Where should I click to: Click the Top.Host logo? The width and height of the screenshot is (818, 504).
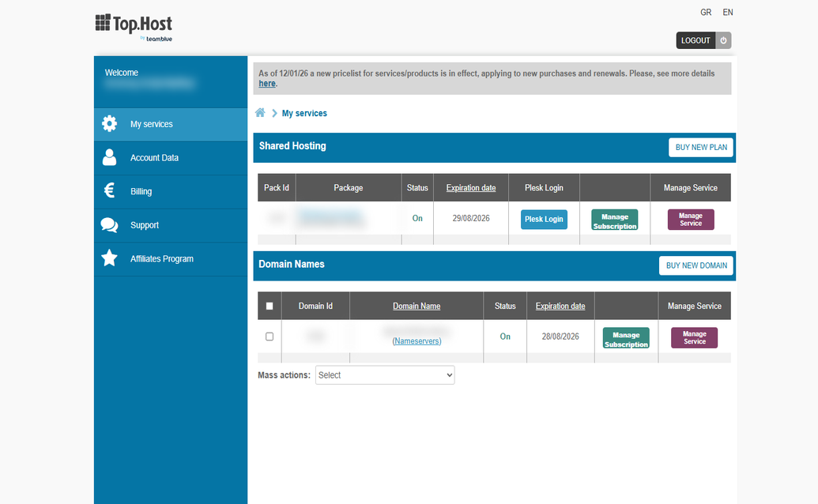(134, 27)
